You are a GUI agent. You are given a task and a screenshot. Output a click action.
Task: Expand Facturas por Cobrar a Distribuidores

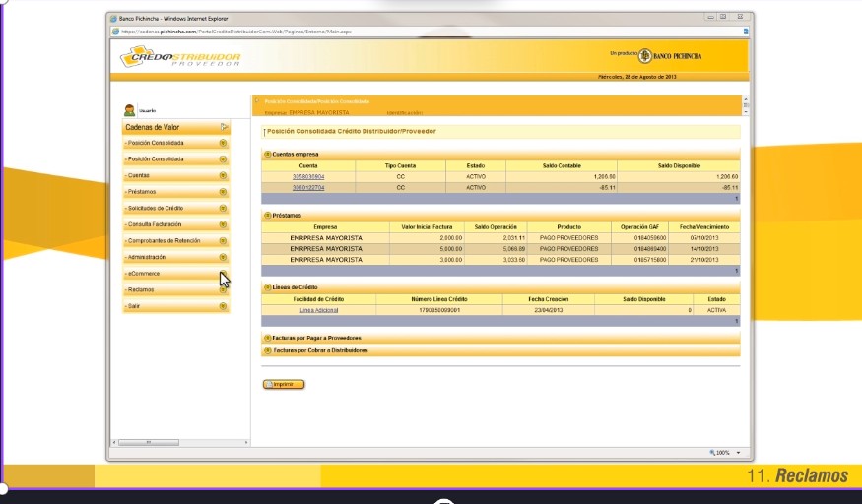268,350
